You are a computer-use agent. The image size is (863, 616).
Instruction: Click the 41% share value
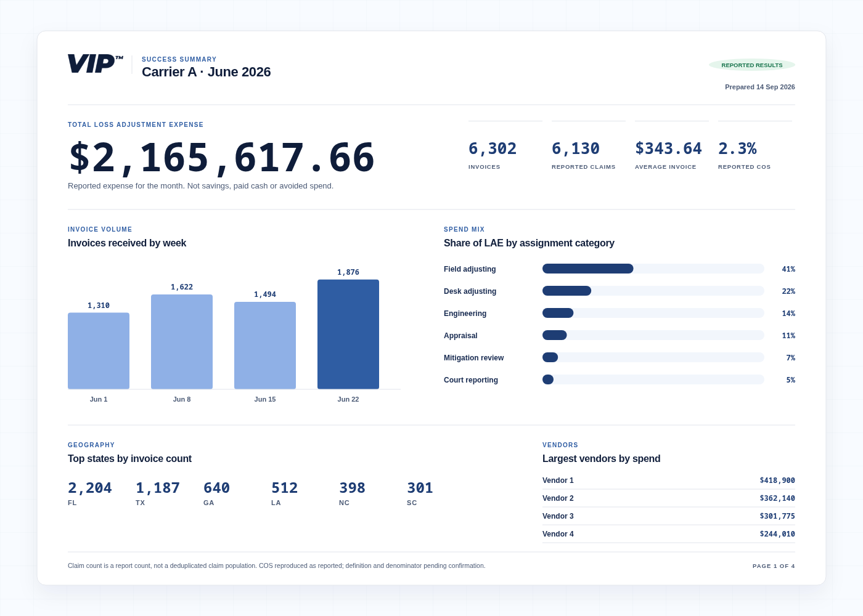pos(788,269)
